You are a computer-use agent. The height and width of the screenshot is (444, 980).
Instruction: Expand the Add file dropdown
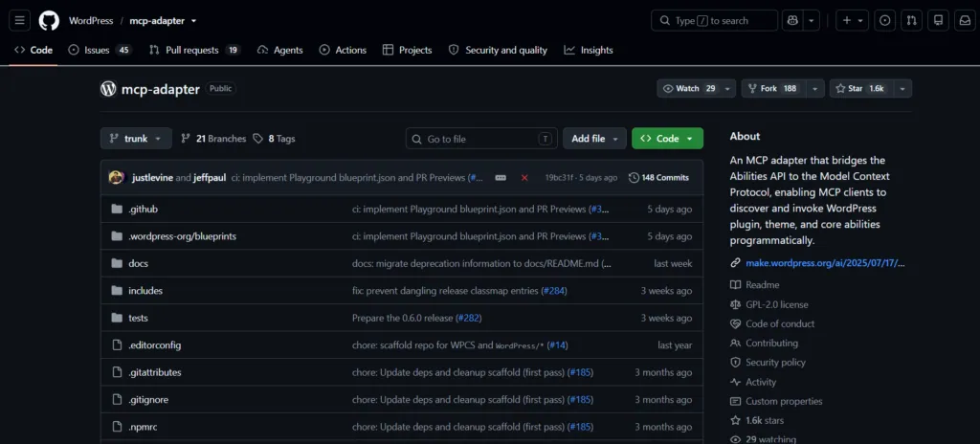point(594,138)
